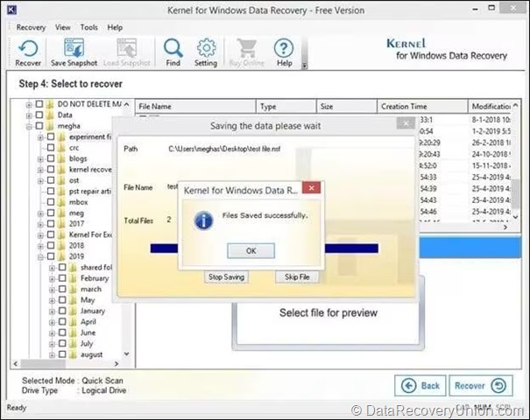The height and width of the screenshot is (420, 530).
Task: Sort by Size column header
Action: [x=347, y=107]
